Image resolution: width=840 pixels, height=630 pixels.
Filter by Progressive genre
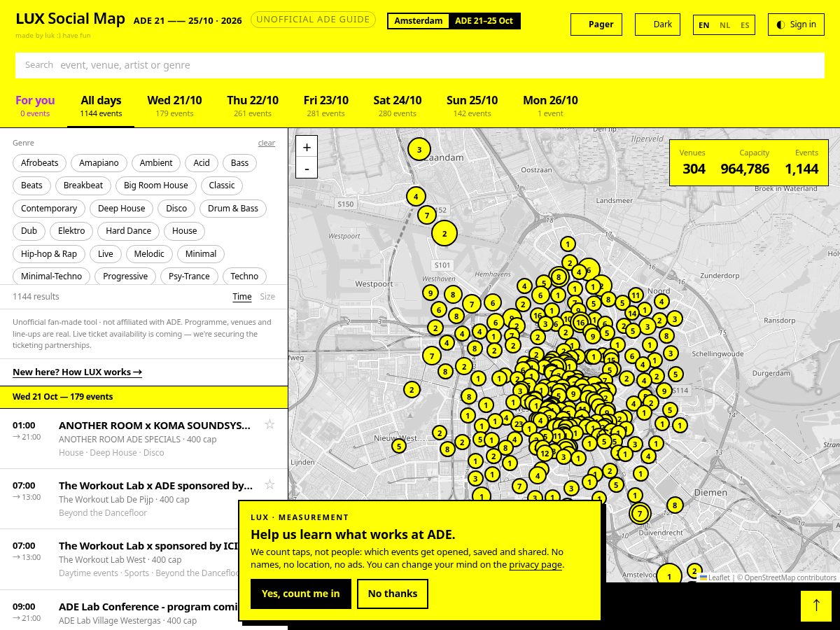[x=125, y=276]
